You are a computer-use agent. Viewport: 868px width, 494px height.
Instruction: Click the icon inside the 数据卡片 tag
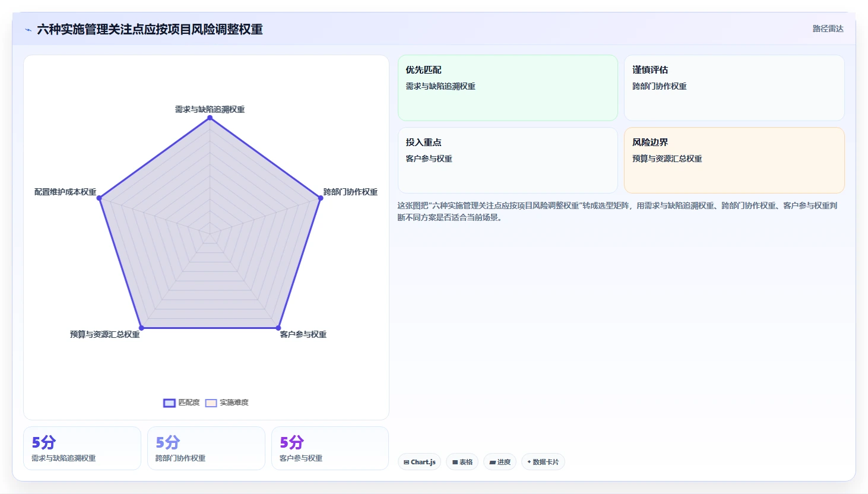tap(529, 462)
